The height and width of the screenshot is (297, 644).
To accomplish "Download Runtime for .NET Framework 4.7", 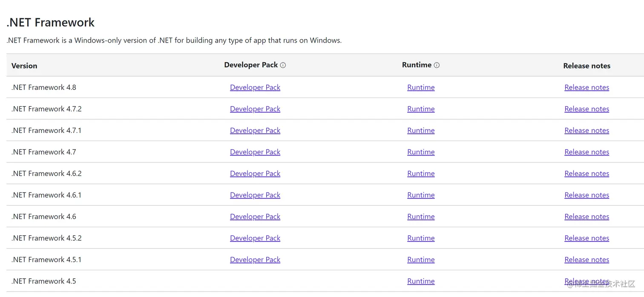I will [421, 152].
